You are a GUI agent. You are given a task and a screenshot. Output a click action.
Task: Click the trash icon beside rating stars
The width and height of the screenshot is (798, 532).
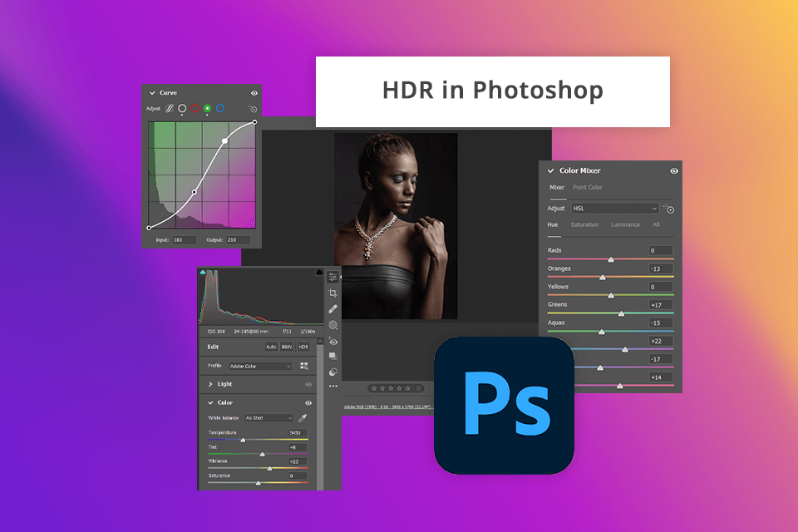point(419,388)
